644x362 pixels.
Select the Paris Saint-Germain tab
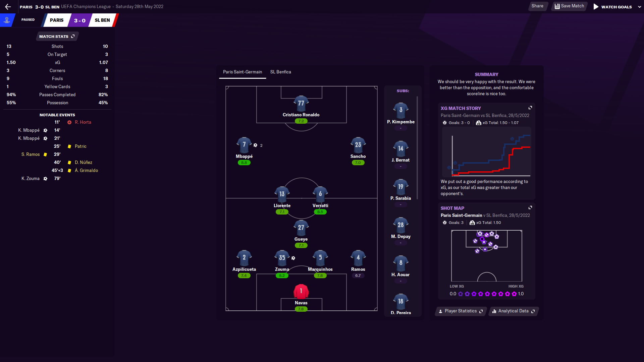click(x=242, y=72)
